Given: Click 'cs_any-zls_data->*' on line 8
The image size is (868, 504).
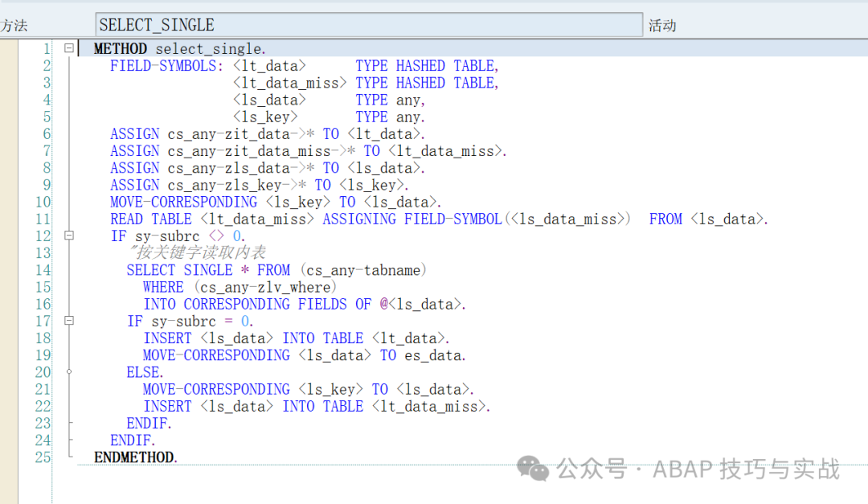Looking at the screenshot, I should (x=241, y=168).
